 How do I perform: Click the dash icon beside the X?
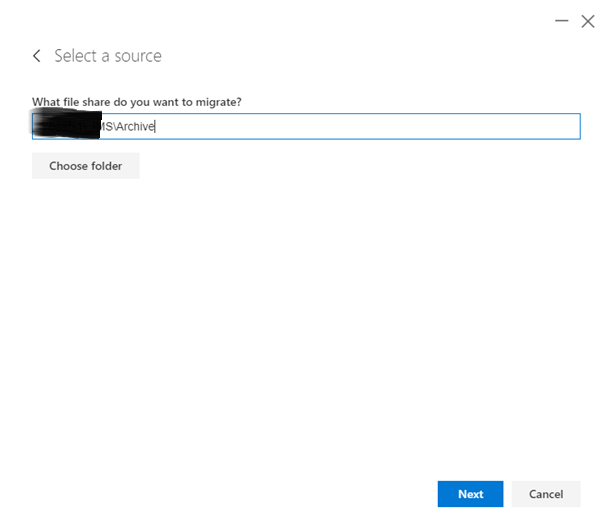pos(561,20)
